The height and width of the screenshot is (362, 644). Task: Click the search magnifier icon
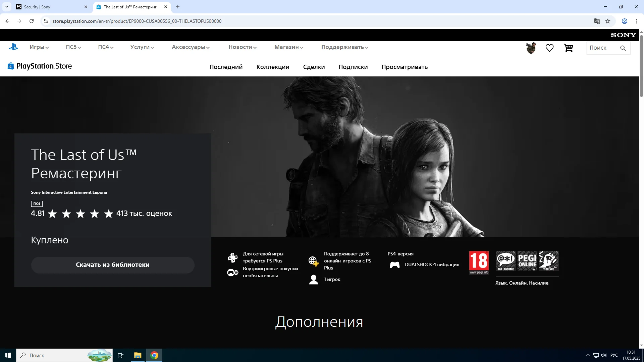coord(623,48)
